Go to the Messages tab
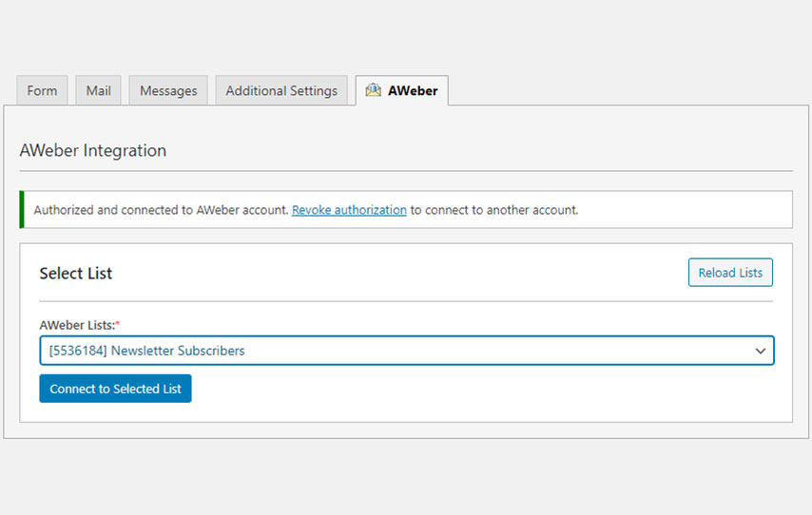The height and width of the screenshot is (515, 812). point(168,91)
